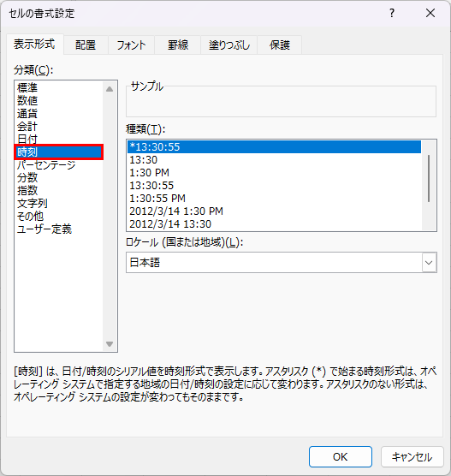Switch to the 罫線 tab

(x=177, y=45)
